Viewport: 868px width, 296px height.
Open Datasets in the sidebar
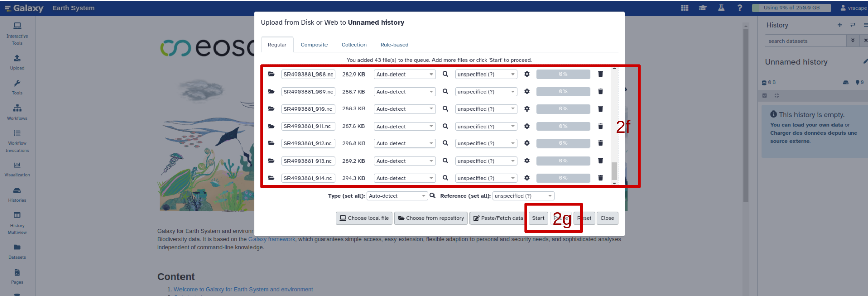click(17, 252)
